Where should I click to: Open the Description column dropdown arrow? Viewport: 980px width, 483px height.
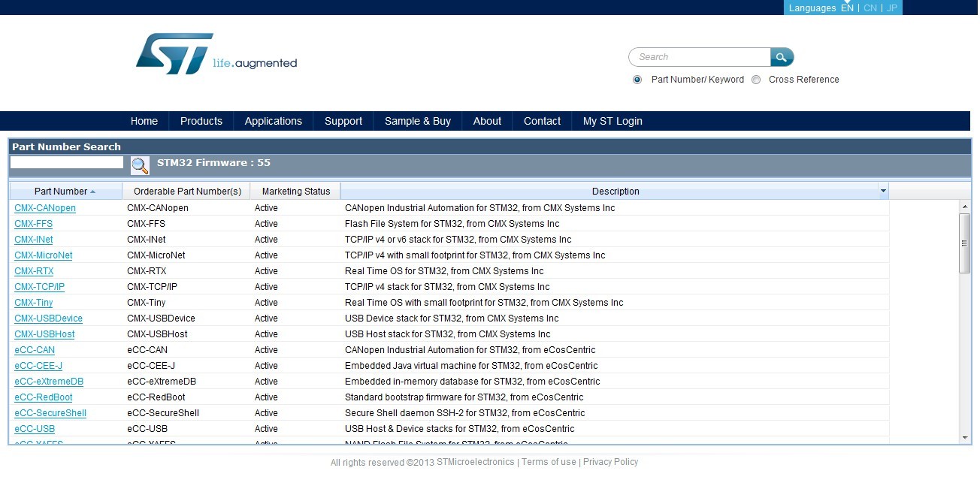click(883, 192)
